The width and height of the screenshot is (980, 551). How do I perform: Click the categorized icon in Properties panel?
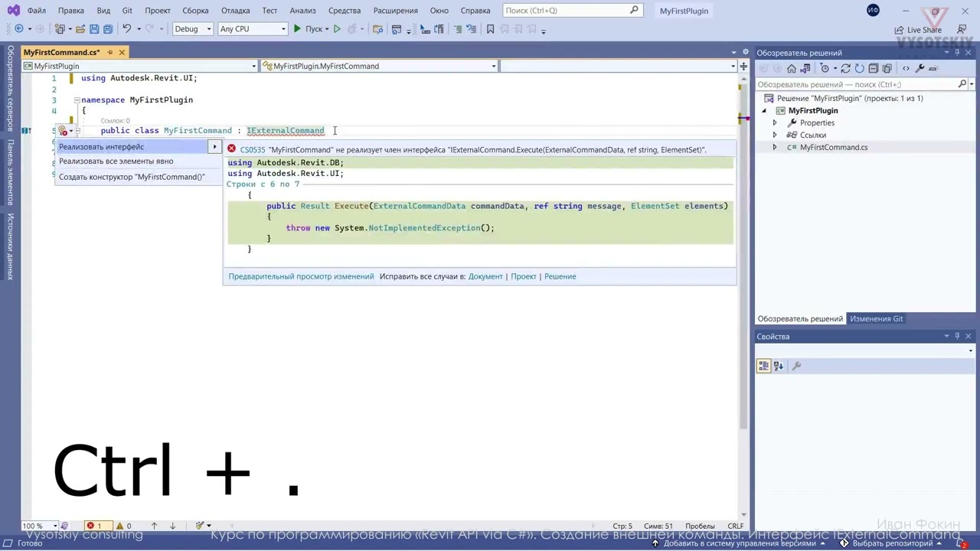(763, 366)
